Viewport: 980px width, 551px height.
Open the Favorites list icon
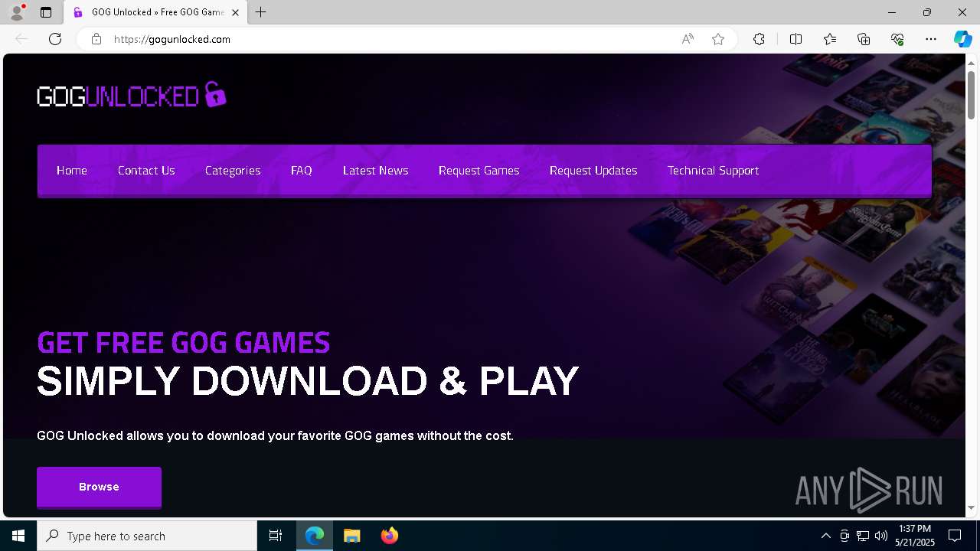point(830,39)
